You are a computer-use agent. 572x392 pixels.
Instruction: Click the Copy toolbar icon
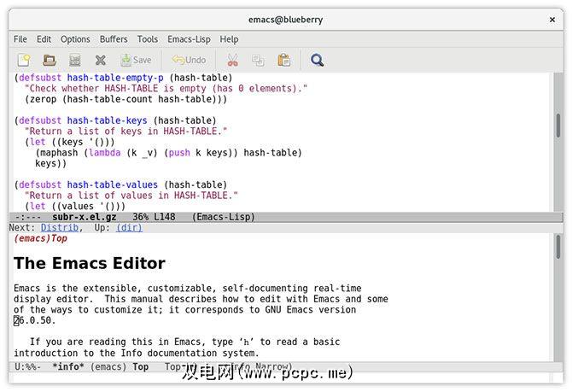point(259,60)
